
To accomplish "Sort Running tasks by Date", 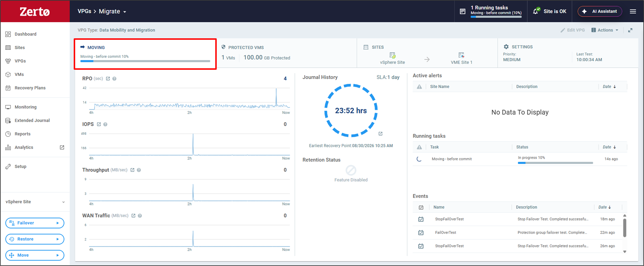I will [609, 147].
